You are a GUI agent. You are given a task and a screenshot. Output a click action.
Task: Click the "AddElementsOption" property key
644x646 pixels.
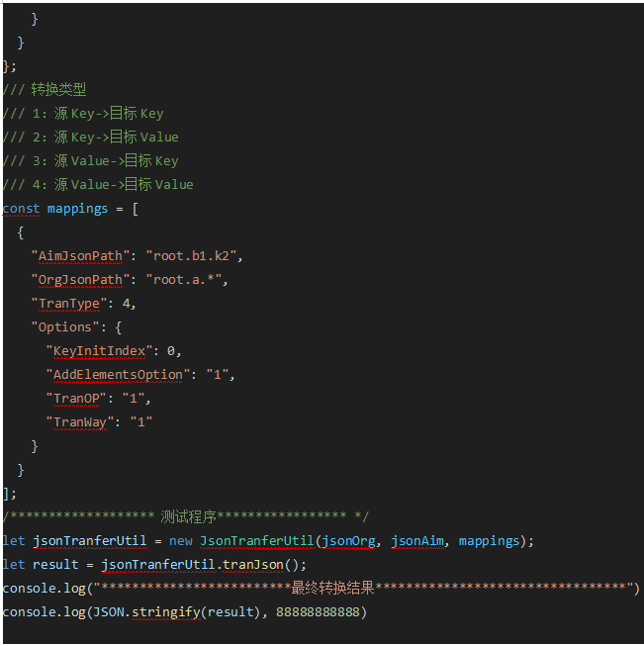(x=119, y=375)
